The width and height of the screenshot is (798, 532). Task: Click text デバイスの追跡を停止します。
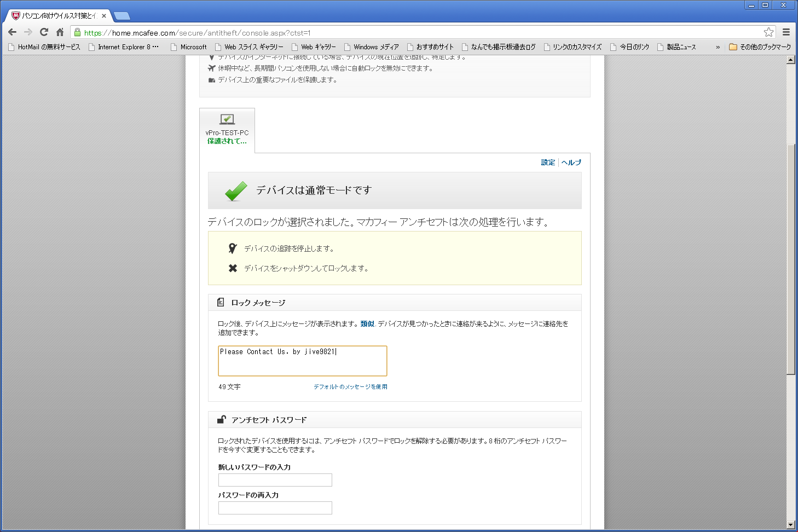tap(289, 248)
